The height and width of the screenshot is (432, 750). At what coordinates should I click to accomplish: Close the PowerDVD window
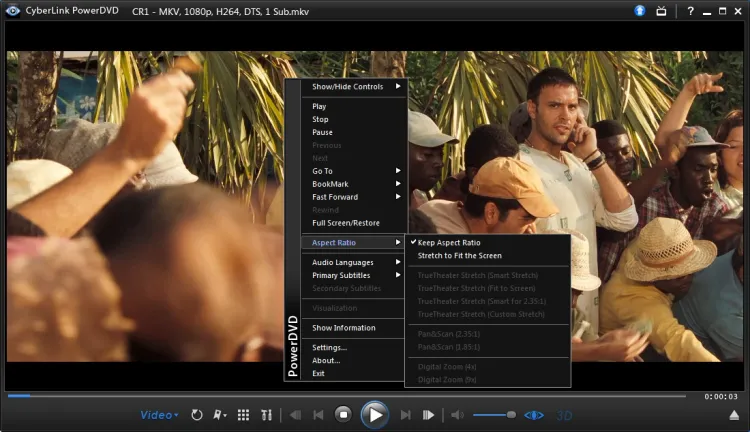pyautogui.click(x=738, y=11)
